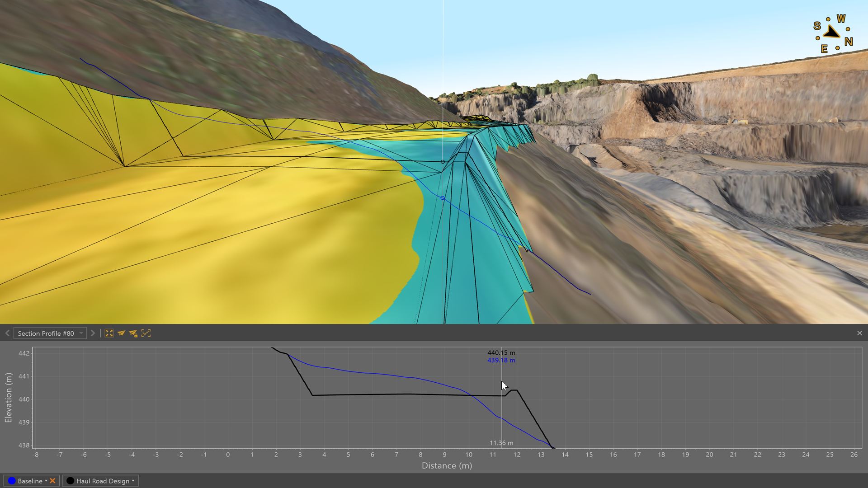Click the 11.36 m distance marker in chart
Image resolution: width=868 pixels, height=488 pixels.
pos(501,443)
